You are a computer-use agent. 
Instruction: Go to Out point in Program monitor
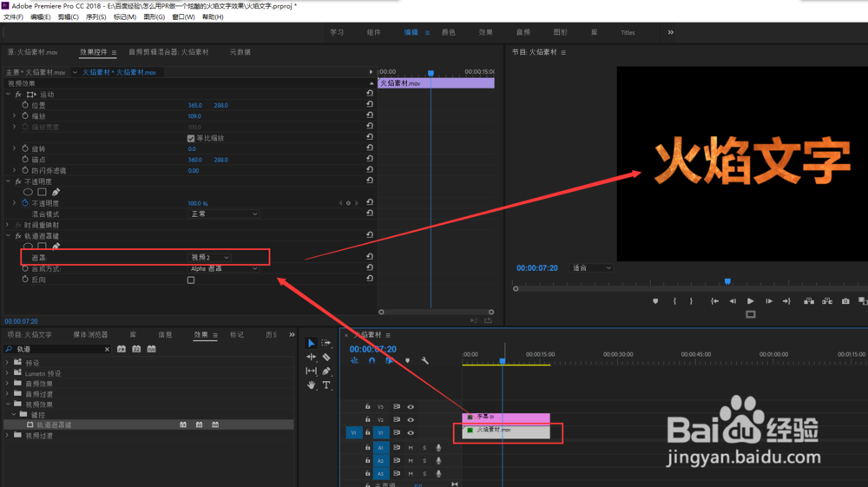[x=786, y=301]
